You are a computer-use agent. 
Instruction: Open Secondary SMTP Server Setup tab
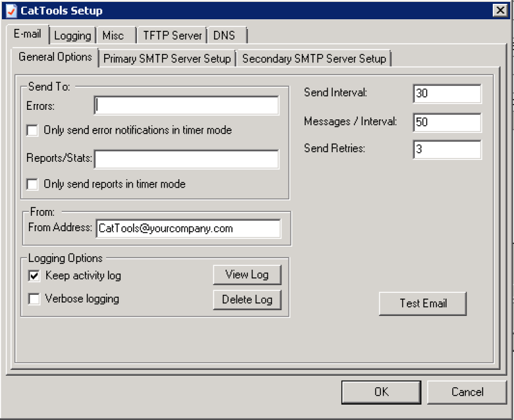[314, 58]
